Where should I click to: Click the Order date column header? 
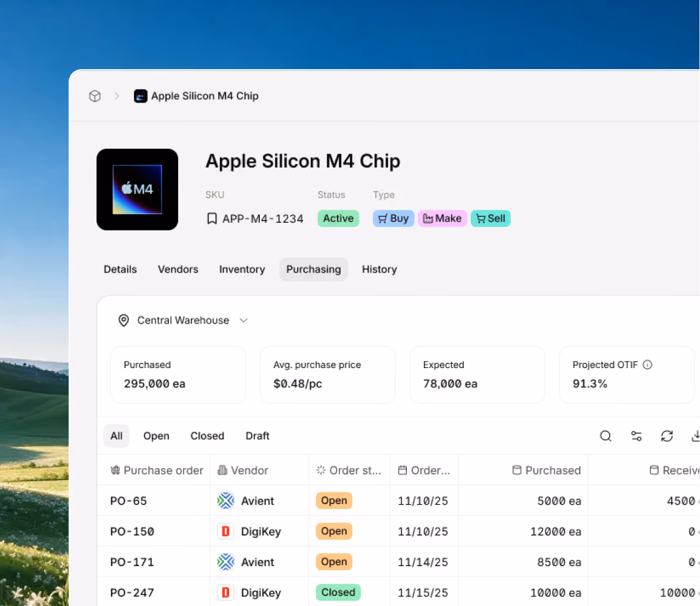[x=424, y=471]
